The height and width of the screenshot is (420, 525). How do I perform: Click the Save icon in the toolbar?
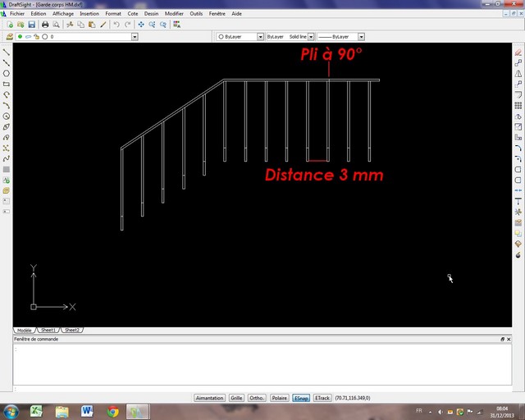30,25
